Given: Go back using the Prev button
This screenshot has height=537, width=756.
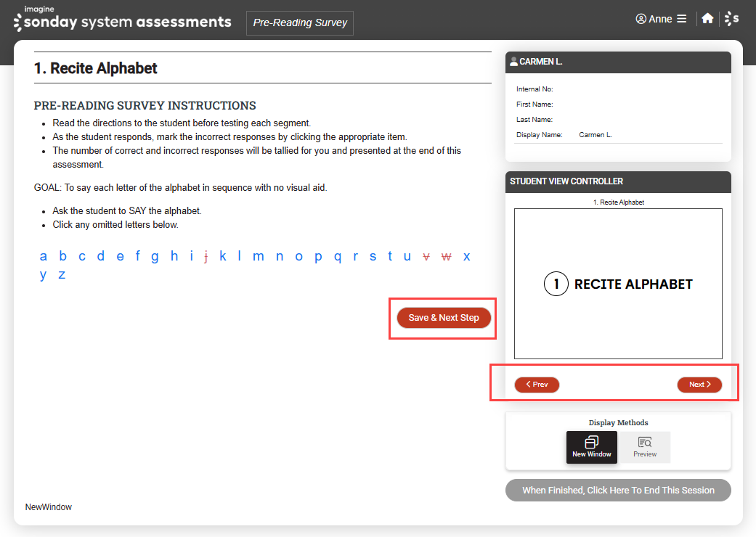Looking at the screenshot, I should [537, 385].
